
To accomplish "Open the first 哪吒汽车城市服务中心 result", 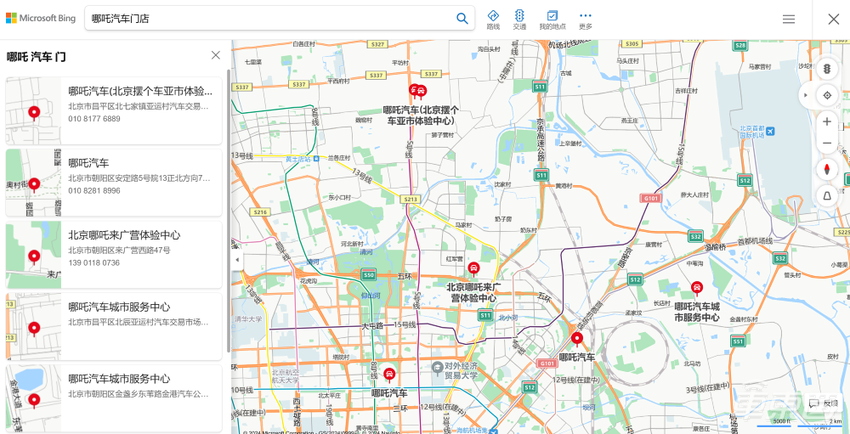I will pyautogui.click(x=114, y=326).
